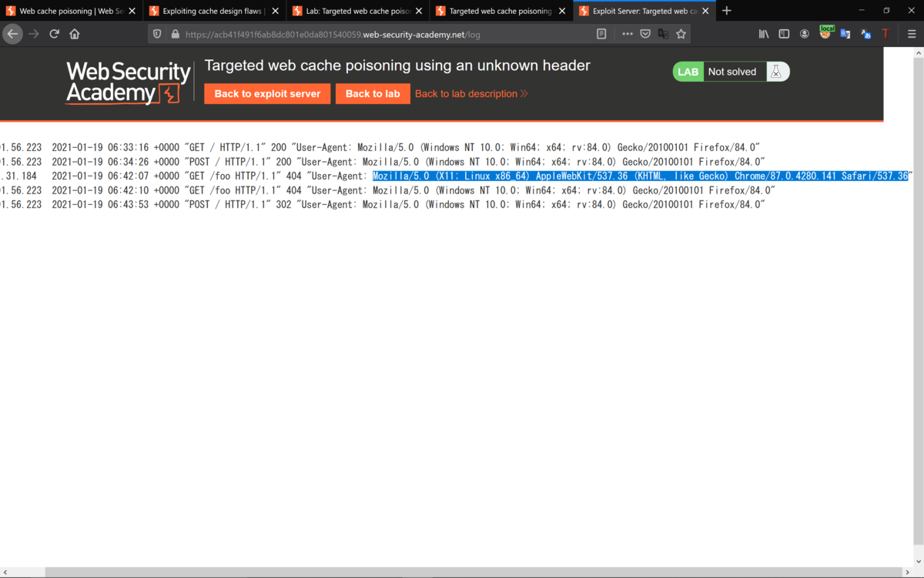The height and width of the screenshot is (578, 924).
Task: Click Back to lab button
Action: 373,93
